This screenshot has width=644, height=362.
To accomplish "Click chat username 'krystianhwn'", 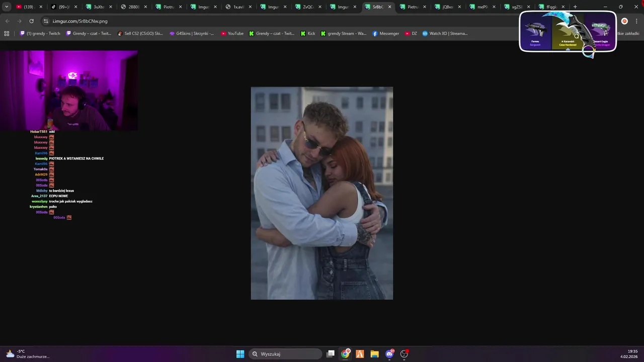I will (38, 207).
